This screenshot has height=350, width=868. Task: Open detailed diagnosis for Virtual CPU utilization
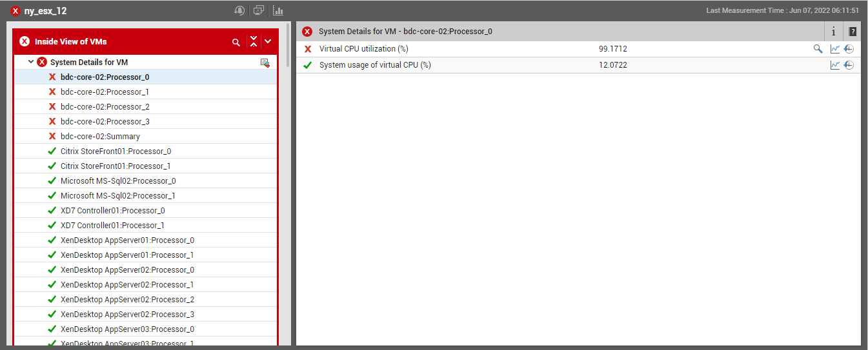pyautogui.click(x=818, y=49)
